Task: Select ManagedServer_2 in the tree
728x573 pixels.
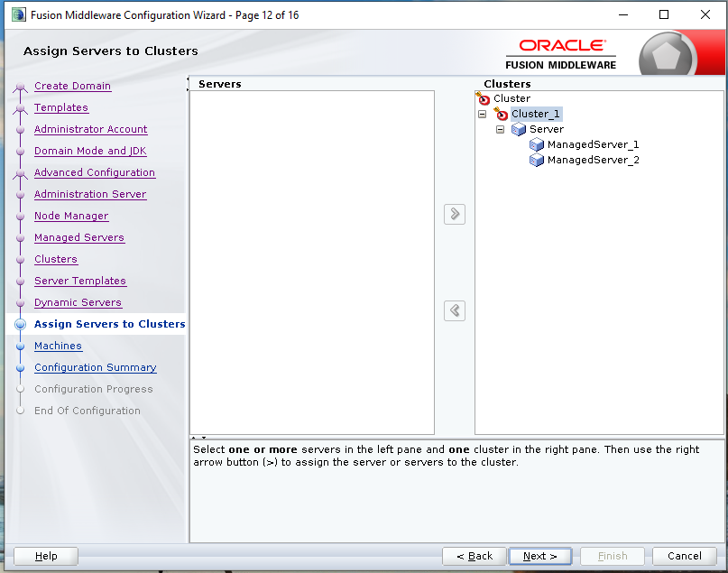Action: tap(593, 161)
